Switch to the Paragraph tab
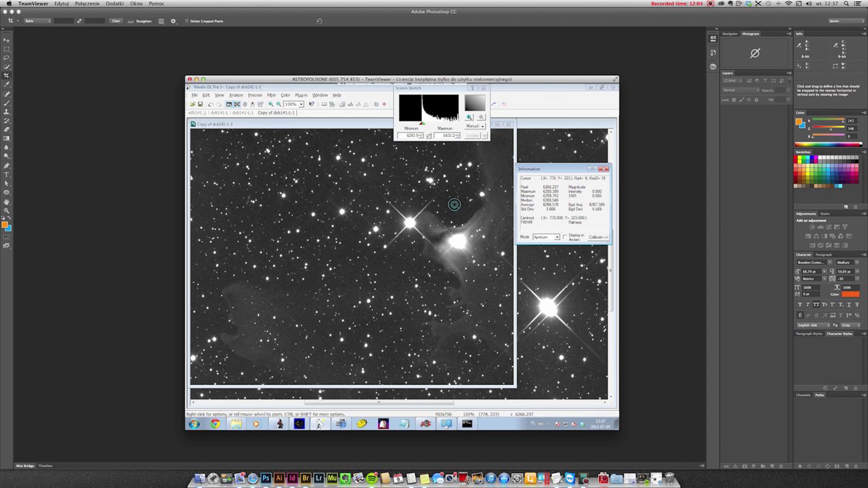868x488 pixels. [824, 255]
